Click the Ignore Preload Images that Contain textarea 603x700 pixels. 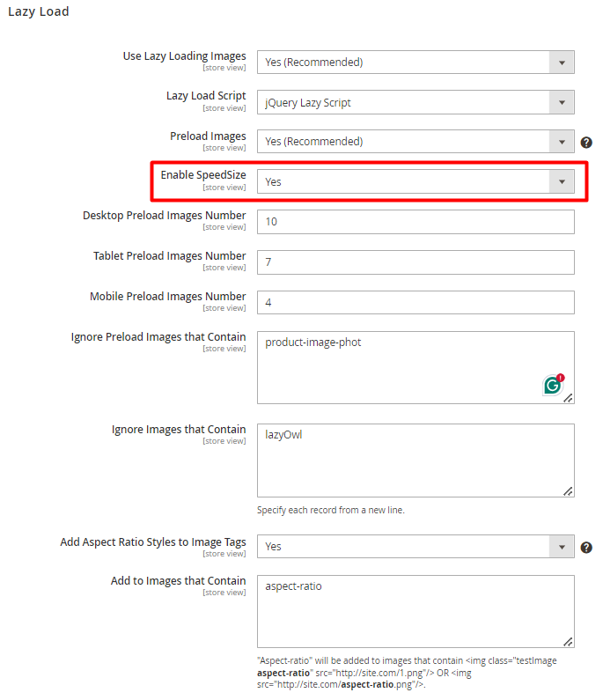coord(415,367)
